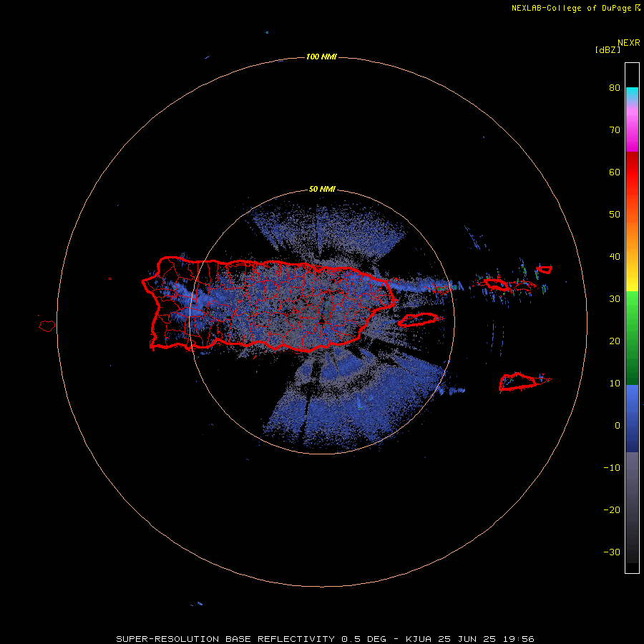
Task: Click the 40 value on the dBZ scale
Action: pyautogui.click(x=615, y=257)
